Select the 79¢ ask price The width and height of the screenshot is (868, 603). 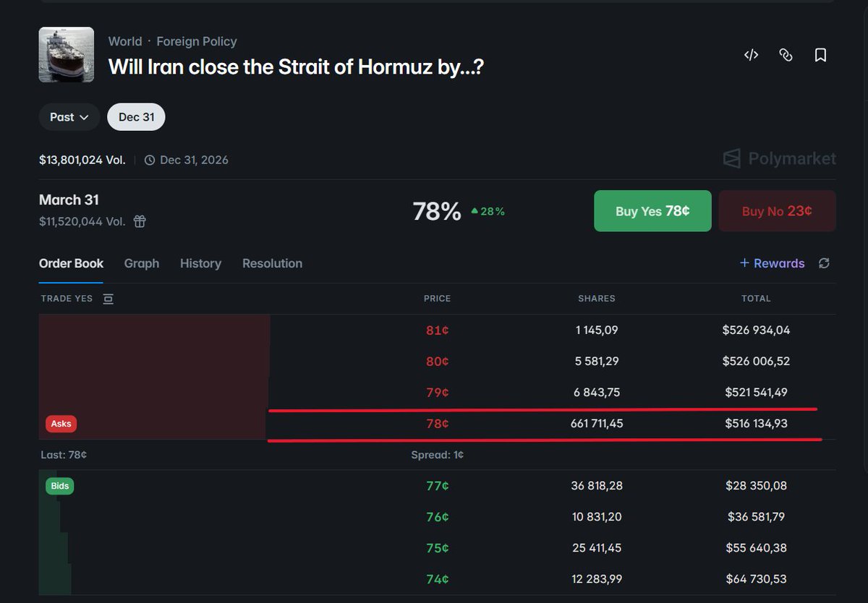[438, 393]
